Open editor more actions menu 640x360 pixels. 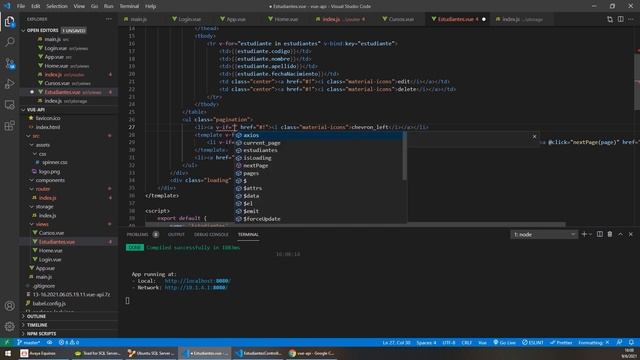point(631,19)
